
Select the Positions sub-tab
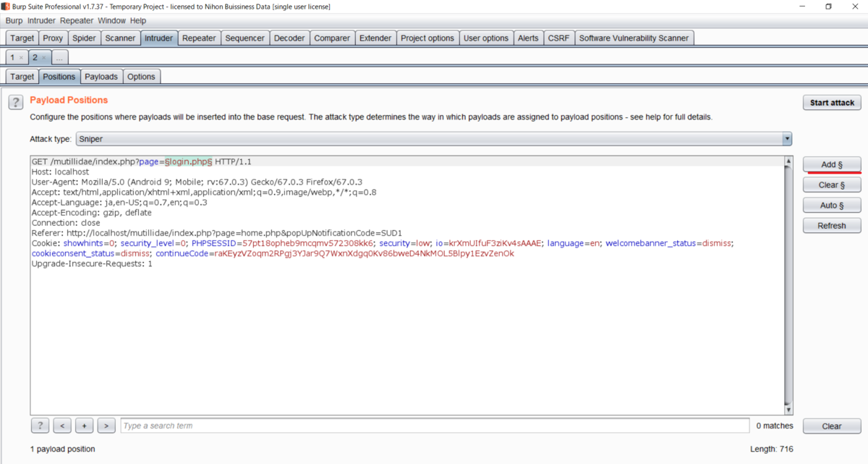59,76
